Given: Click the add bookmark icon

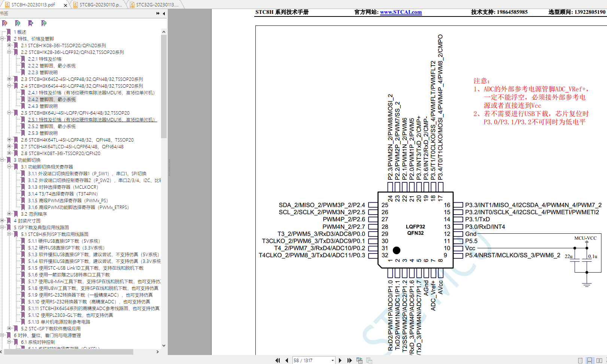Looking at the screenshot, I should tap(18, 23).
